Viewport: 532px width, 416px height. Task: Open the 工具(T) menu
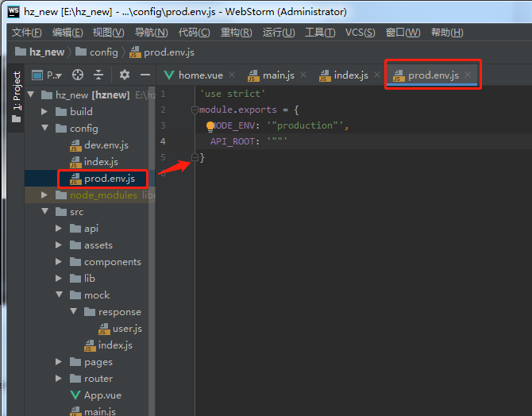[320, 33]
